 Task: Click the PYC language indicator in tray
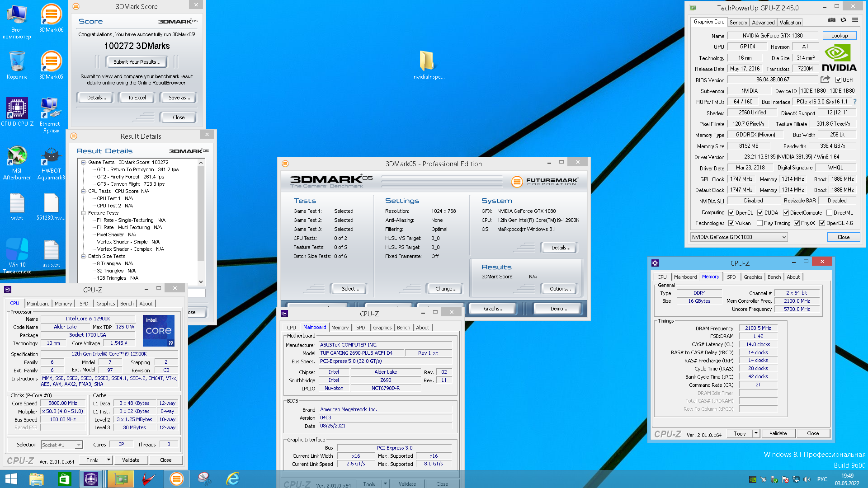[x=822, y=479]
